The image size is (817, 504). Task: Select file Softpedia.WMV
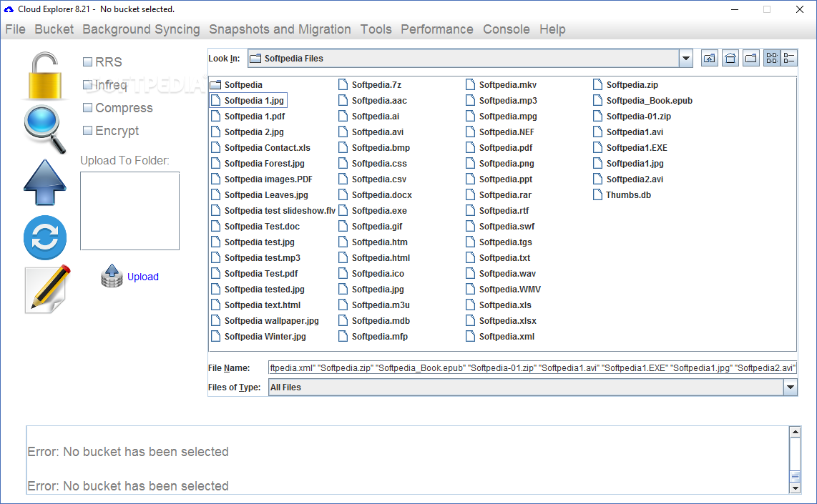point(509,290)
